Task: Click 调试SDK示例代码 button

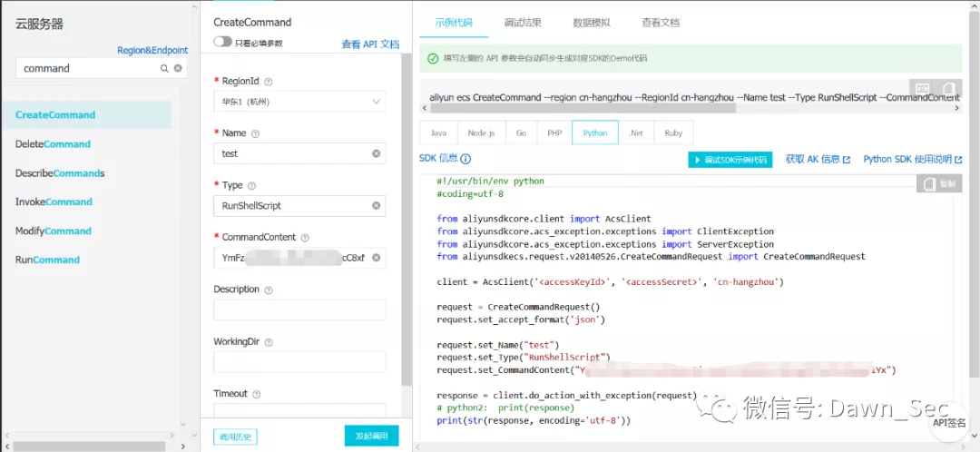Action: pyautogui.click(x=730, y=160)
